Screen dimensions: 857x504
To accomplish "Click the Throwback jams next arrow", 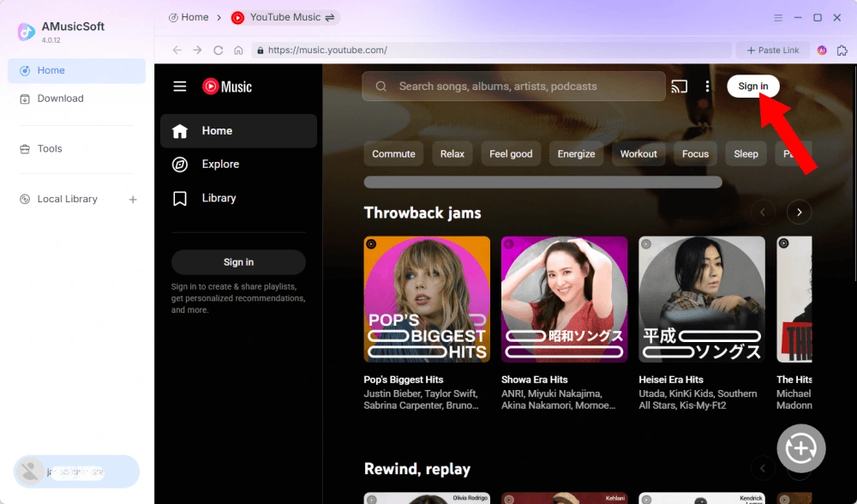I will pos(799,212).
